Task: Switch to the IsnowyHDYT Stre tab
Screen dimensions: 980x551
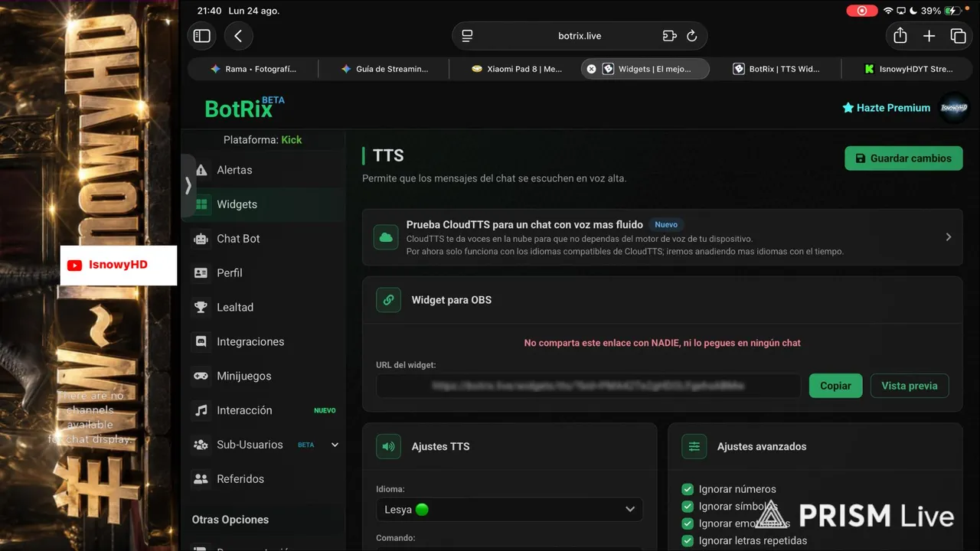Action: pyautogui.click(x=907, y=69)
